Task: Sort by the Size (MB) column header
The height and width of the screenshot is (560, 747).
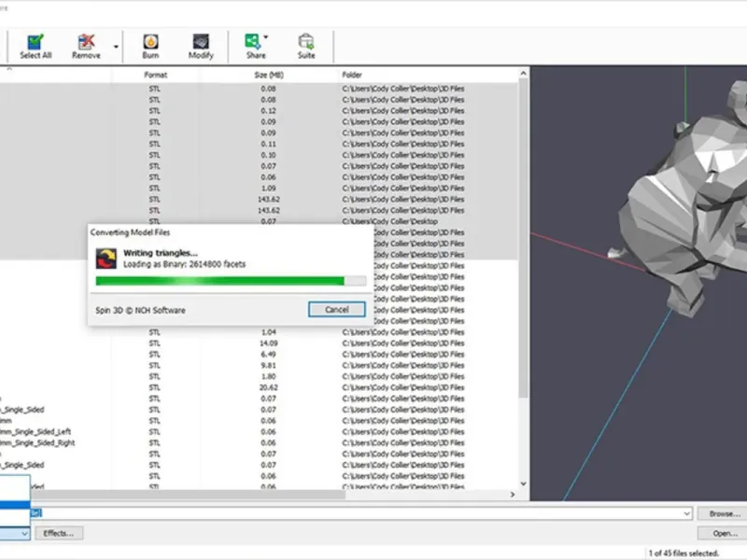Action: point(269,75)
